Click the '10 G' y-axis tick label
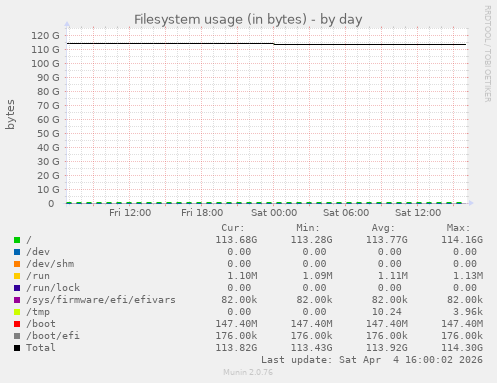Viewport: 497px width, 383px height. point(48,189)
